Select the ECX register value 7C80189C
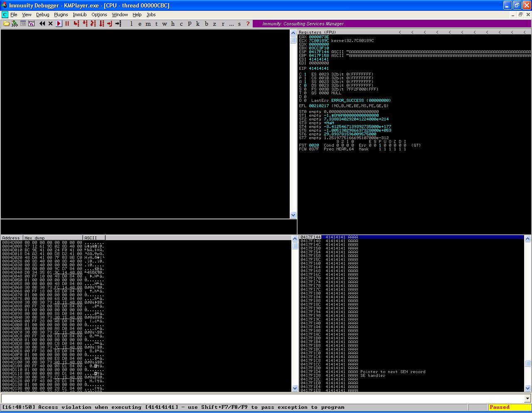Image resolution: width=532 pixels, height=413 pixels. point(319,41)
